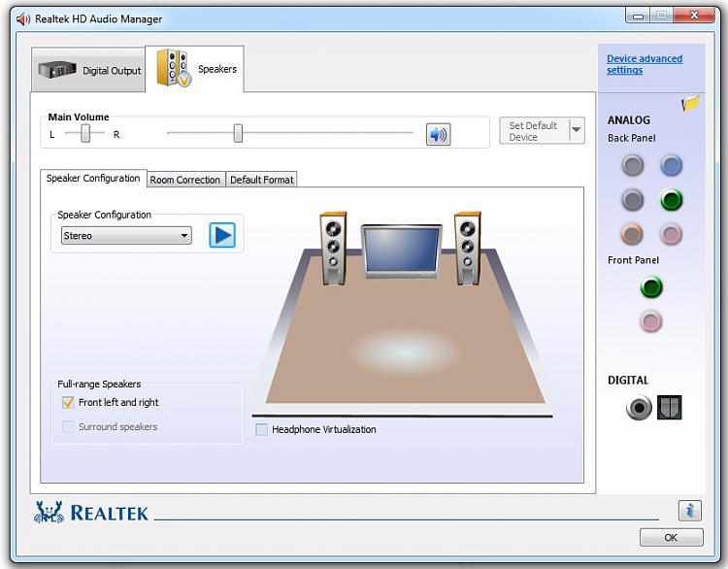Click the main volume slider handle
Image resolution: width=728 pixels, height=569 pixels.
coord(238,133)
